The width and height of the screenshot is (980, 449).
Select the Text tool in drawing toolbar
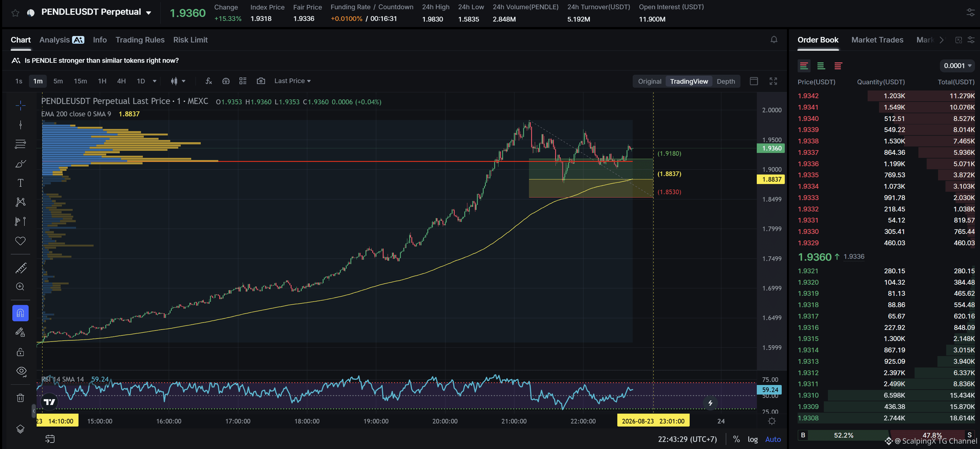21,183
